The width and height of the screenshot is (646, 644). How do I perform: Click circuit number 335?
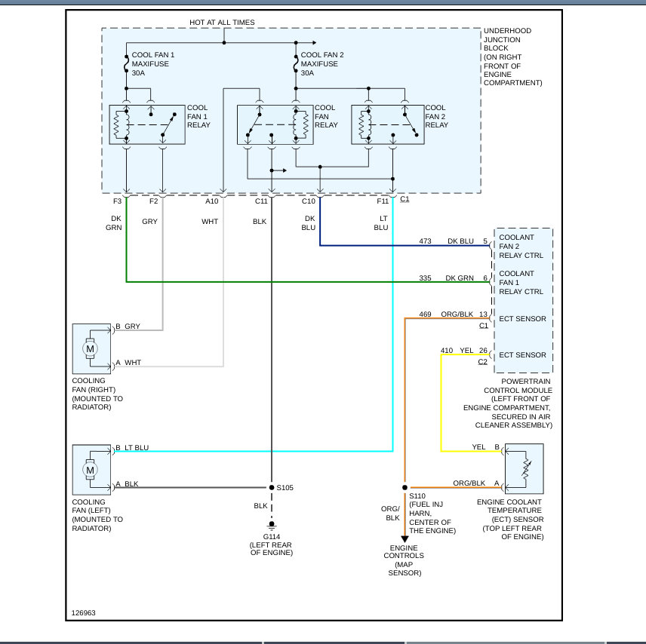click(425, 278)
